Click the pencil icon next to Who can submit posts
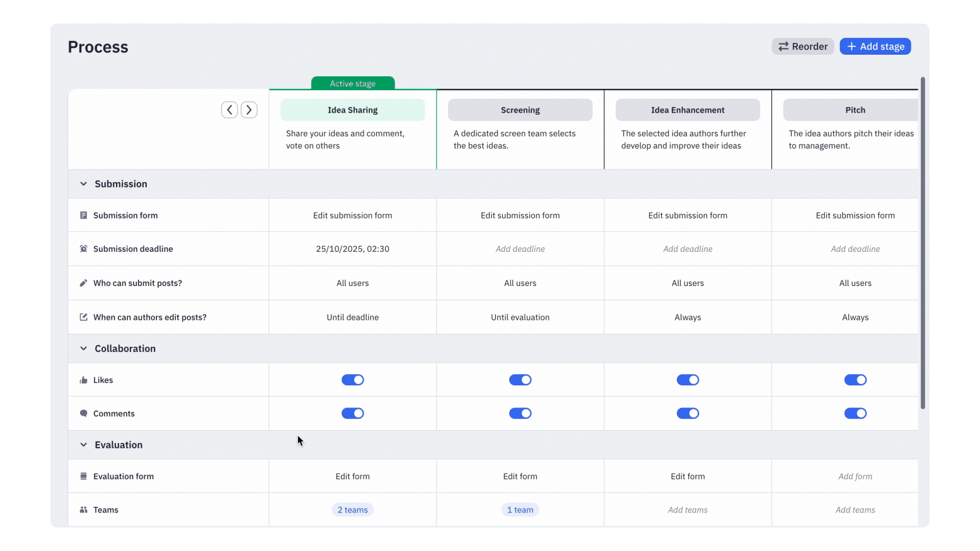980x551 pixels. [x=84, y=283]
